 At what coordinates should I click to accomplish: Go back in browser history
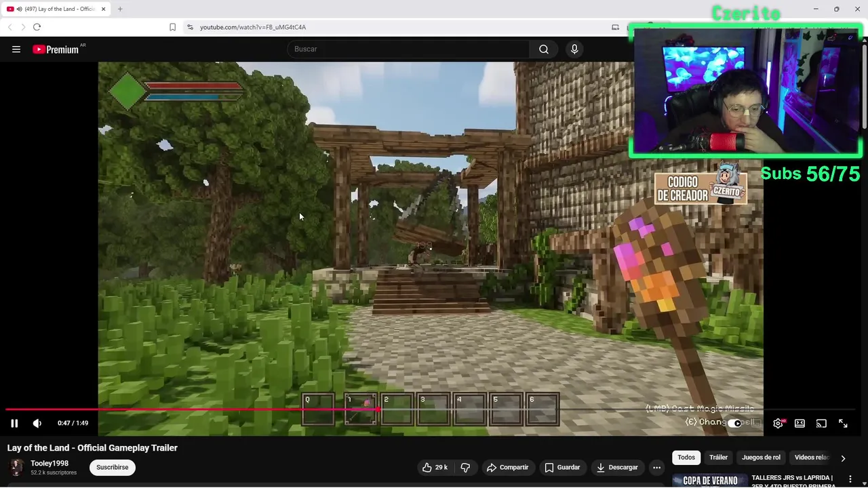point(9,27)
